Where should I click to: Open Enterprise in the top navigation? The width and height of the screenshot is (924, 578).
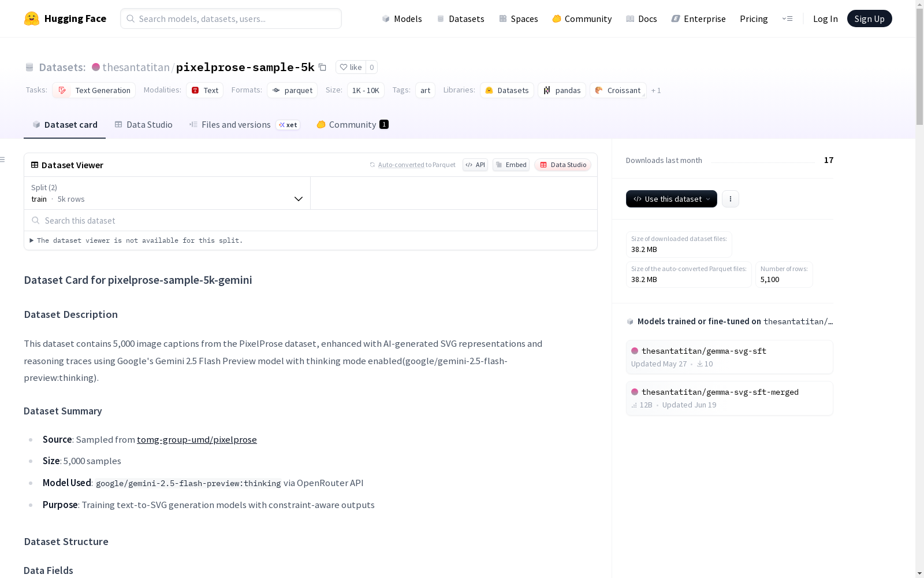click(699, 18)
